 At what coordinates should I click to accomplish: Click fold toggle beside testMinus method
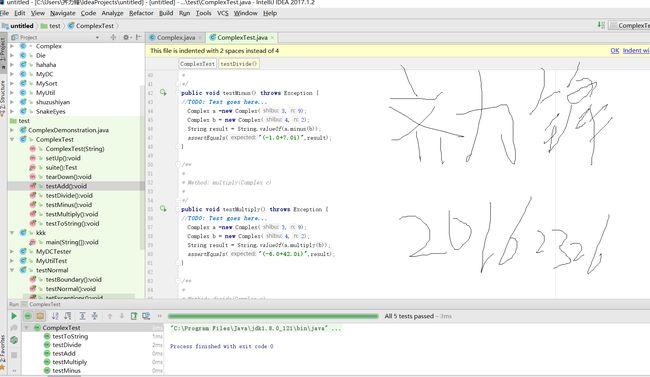pos(177,93)
